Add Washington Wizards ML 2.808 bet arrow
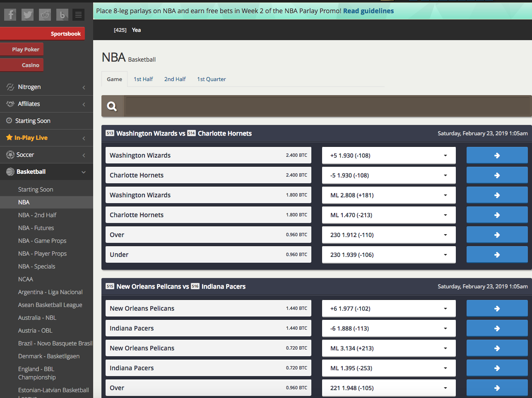 (x=497, y=195)
